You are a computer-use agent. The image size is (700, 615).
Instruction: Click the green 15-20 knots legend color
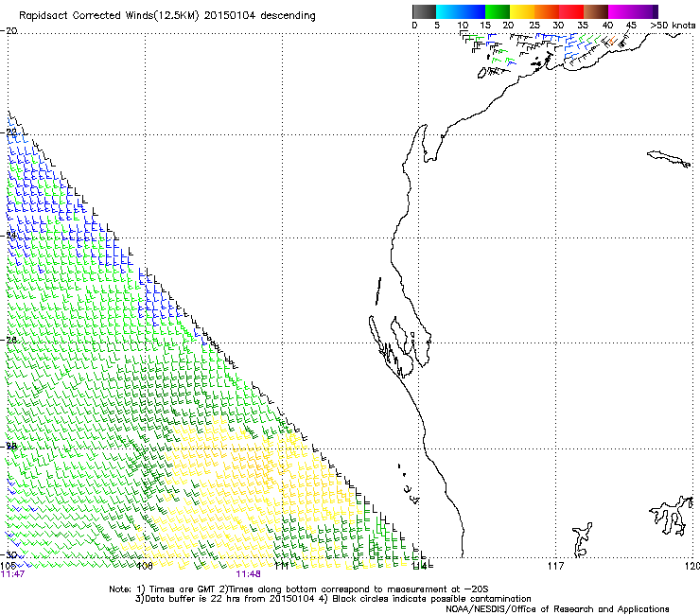[x=498, y=11]
